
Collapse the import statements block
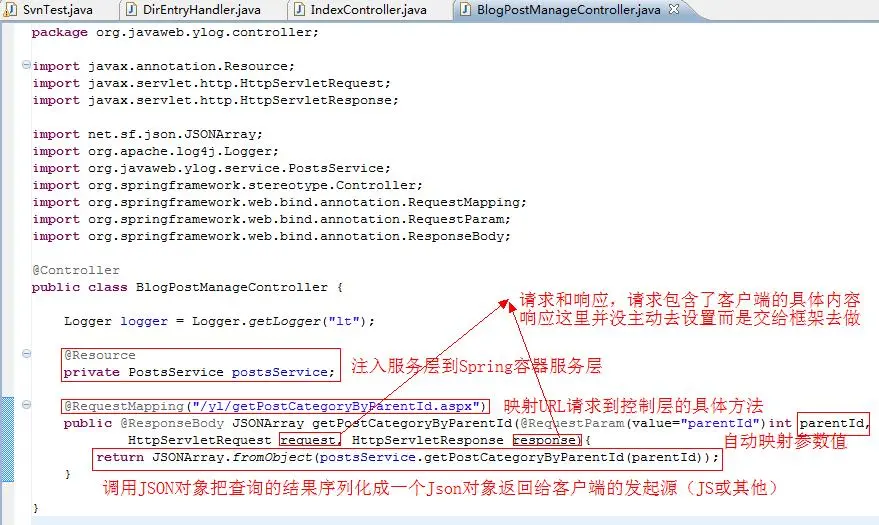click(x=26, y=65)
